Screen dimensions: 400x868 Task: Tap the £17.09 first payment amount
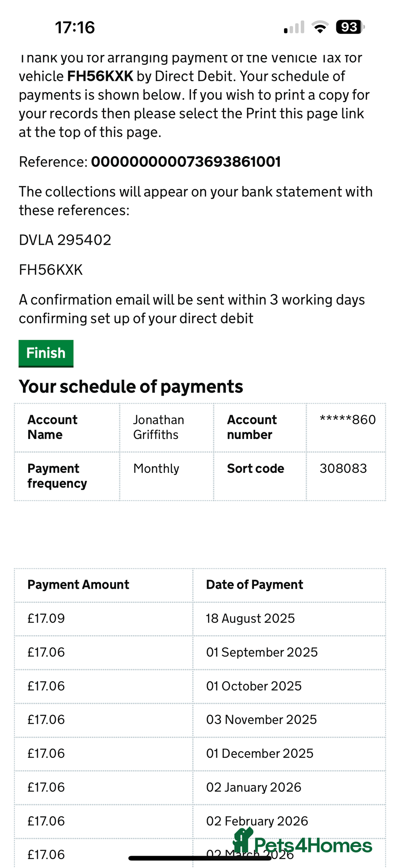[x=46, y=618]
